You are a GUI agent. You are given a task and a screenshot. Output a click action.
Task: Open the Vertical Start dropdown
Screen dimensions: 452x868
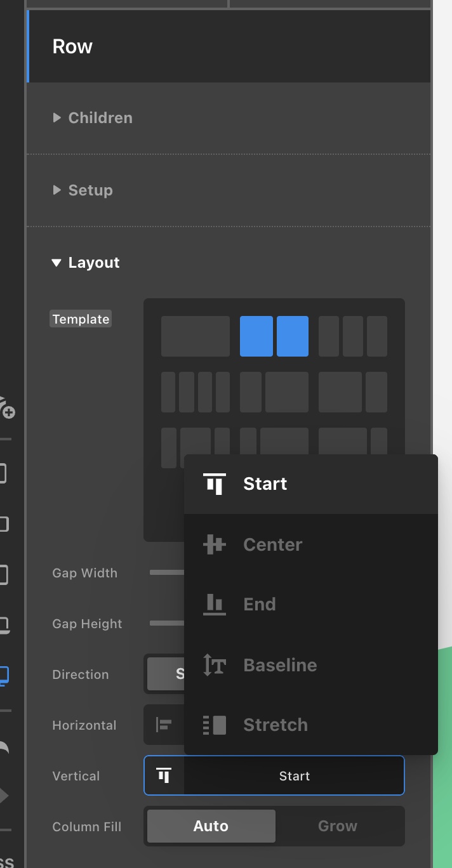pyautogui.click(x=274, y=775)
